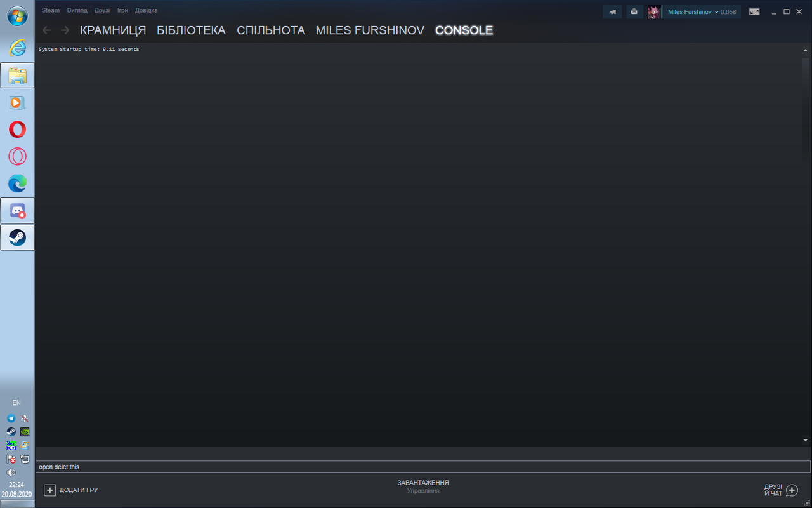Open Microsoft Edge from the taskbar

(17, 184)
